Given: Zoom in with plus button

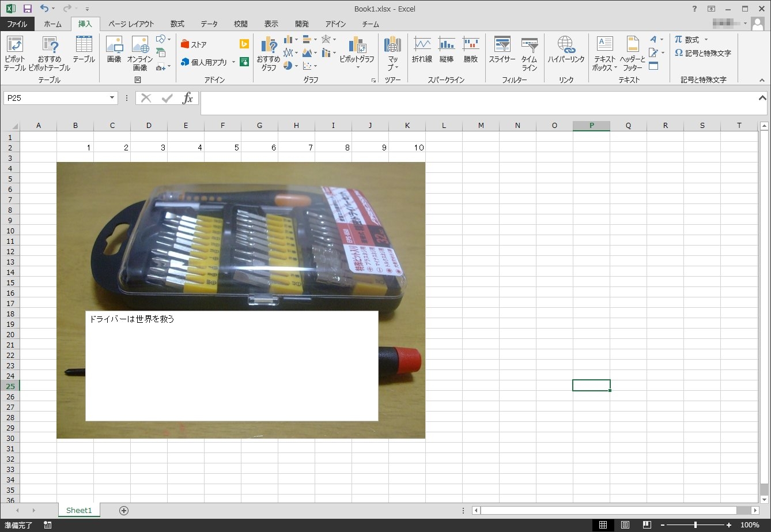Looking at the screenshot, I should 729,525.
